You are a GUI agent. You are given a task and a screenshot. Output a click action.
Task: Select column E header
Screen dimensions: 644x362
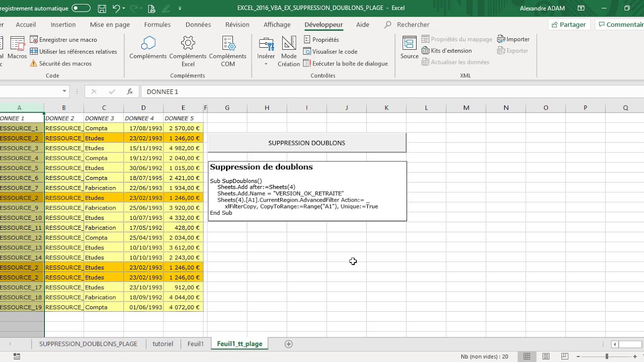pyautogui.click(x=183, y=108)
